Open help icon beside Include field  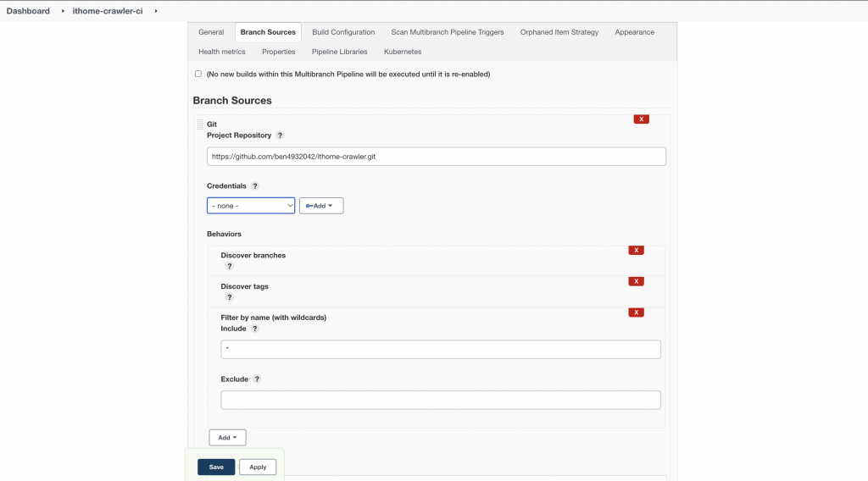(x=255, y=329)
